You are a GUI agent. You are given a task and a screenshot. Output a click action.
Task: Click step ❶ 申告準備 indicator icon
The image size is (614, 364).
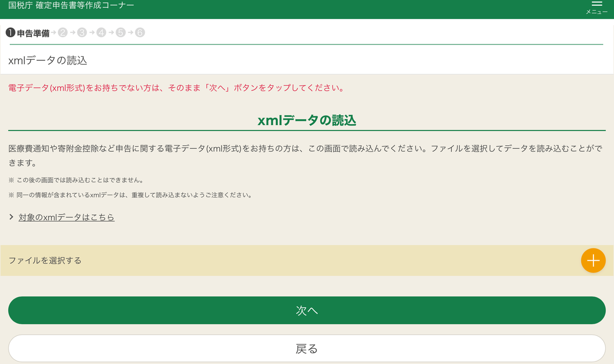[11, 32]
